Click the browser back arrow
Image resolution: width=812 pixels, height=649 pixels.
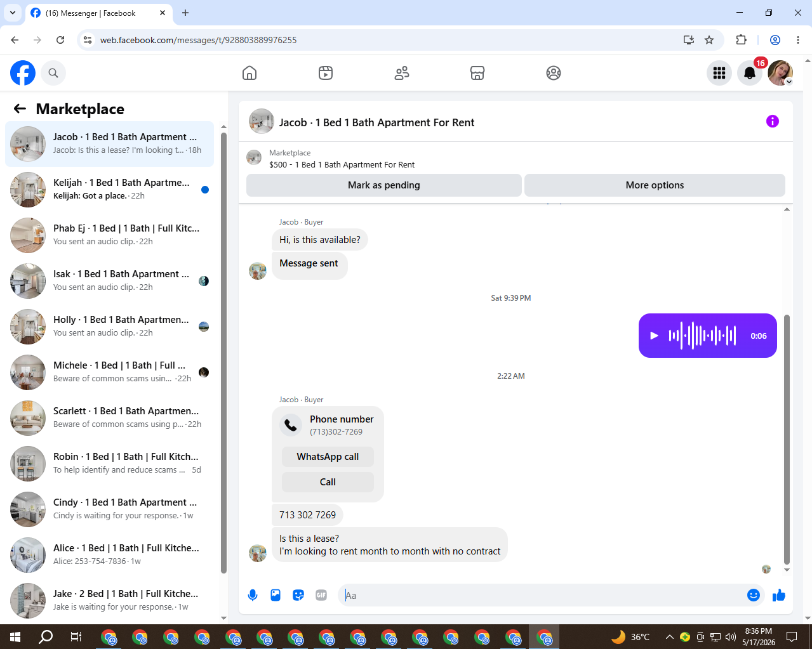coord(15,40)
